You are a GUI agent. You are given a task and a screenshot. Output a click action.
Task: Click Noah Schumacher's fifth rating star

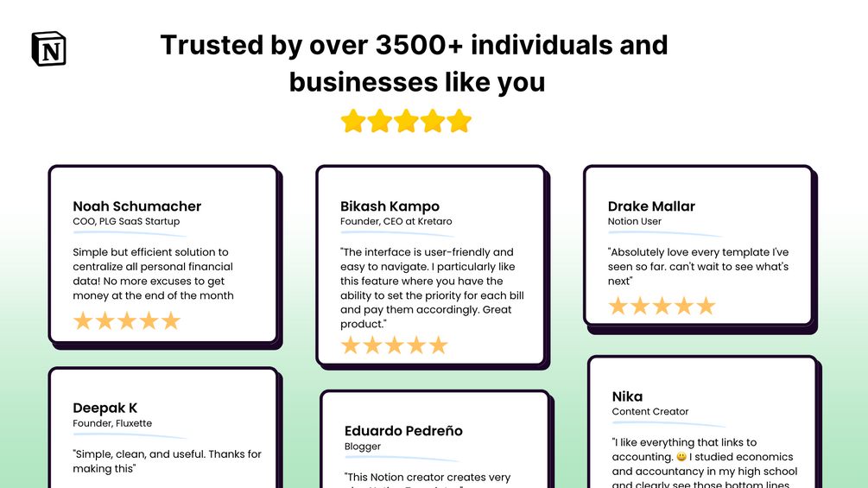pyautogui.click(x=171, y=321)
